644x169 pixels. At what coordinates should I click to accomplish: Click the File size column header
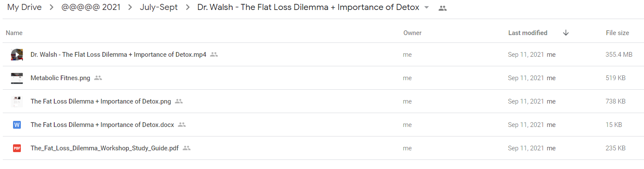(618, 33)
